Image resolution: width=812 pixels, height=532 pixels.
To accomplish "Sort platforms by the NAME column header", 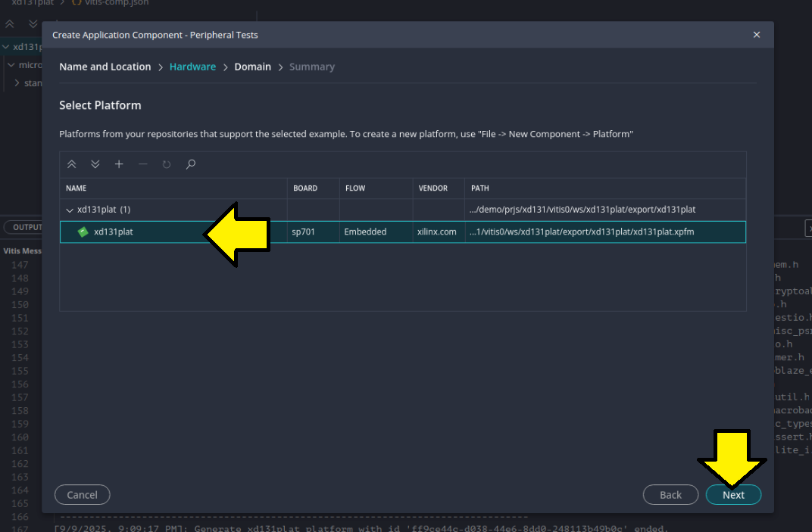I will (76, 188).
